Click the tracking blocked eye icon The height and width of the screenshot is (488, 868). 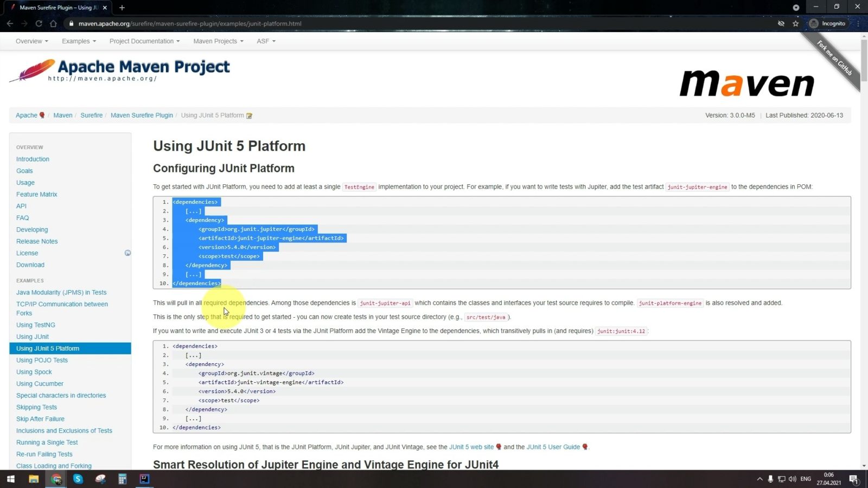pyautogui.click(x=781, y=23)
